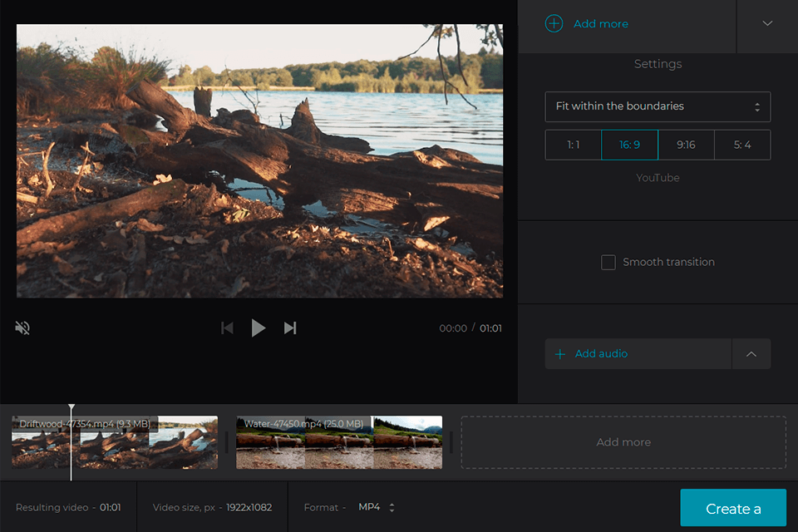This screenshot has width=798, height=532.
Task: Click the Create a button
Action: [x=732, y=507]
